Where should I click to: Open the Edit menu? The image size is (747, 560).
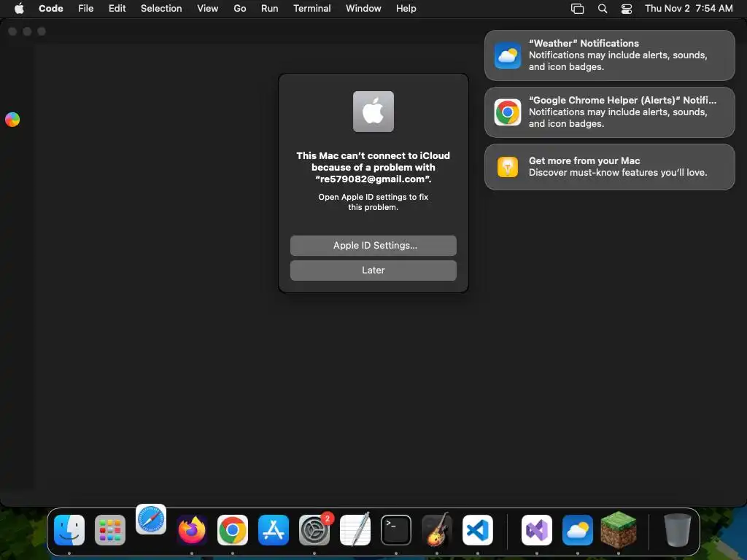pyautogui.click(x=117, y=9)
